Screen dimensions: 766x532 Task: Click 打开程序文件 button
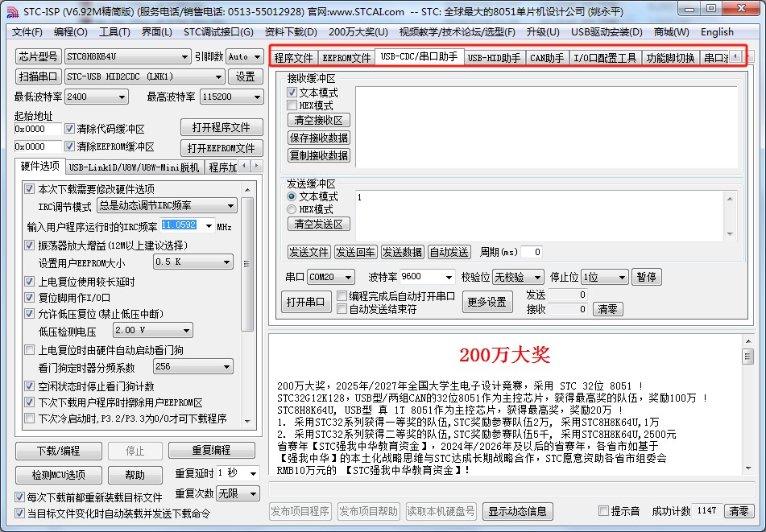tap(222, 127)
